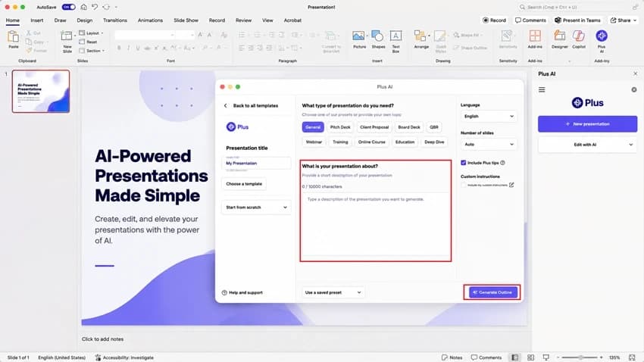Image resolution: width=644 pixels, height=362 pixels.
Task: Insert a Text Box
Action: (x=395, y=36)
